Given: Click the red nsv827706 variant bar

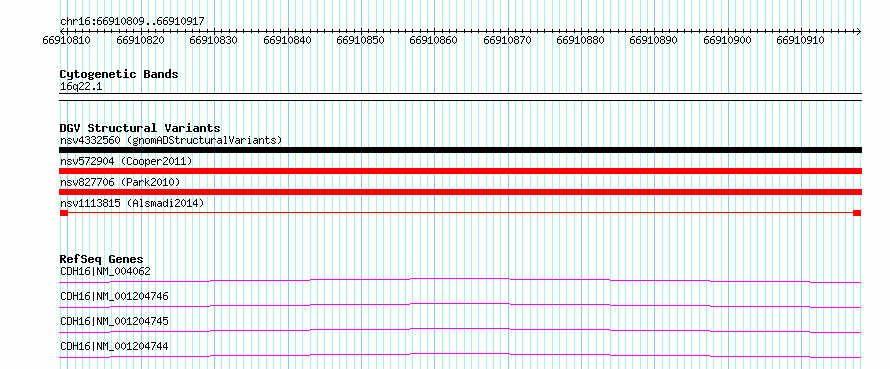Looking at the screenshot, I should [x=460, y=192].
